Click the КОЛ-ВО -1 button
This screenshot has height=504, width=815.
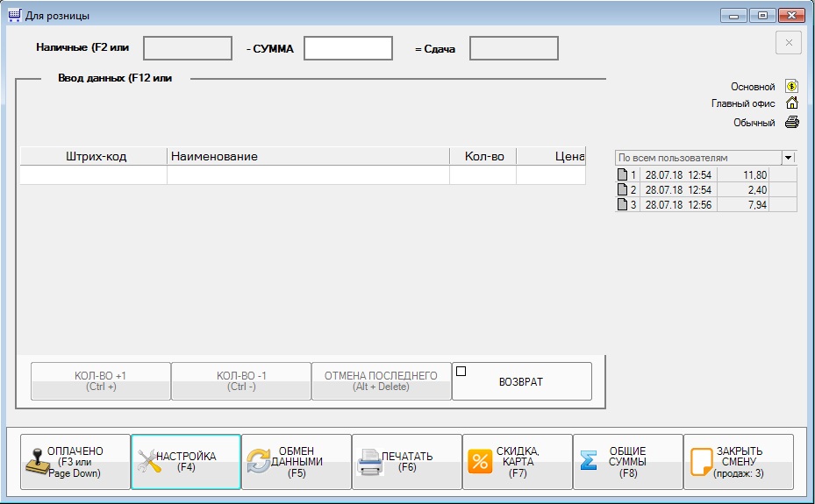click(241, 381)
